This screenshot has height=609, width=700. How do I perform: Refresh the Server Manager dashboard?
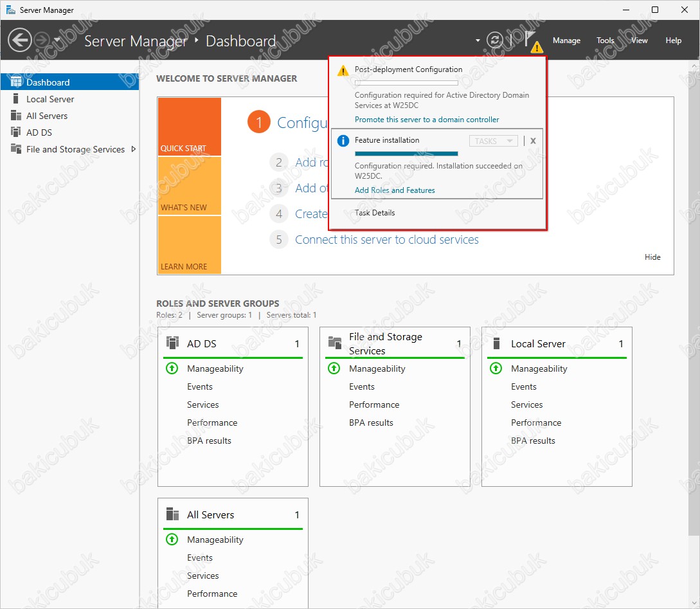pos(495,40)
